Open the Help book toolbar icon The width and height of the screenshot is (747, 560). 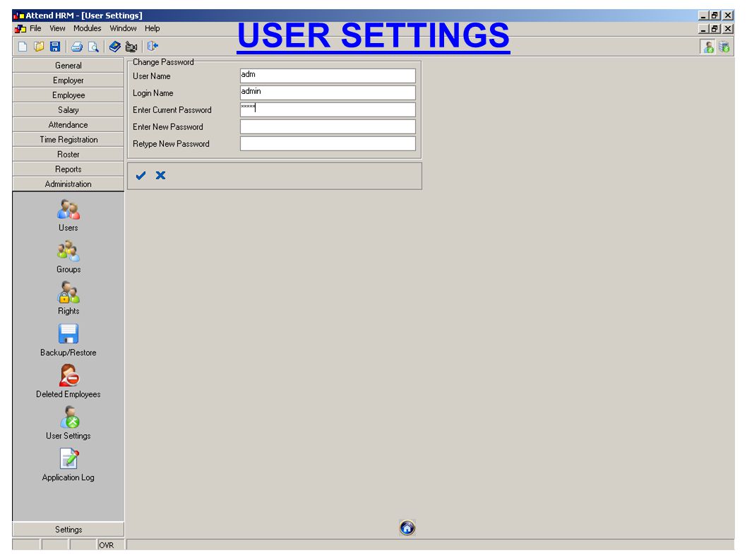pos(115,47)
